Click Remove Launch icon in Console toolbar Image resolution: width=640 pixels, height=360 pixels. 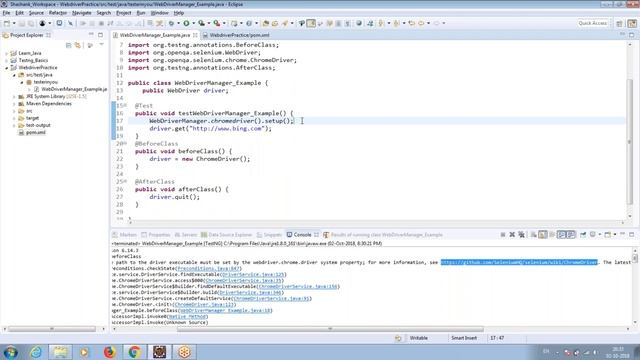point(512,235)
